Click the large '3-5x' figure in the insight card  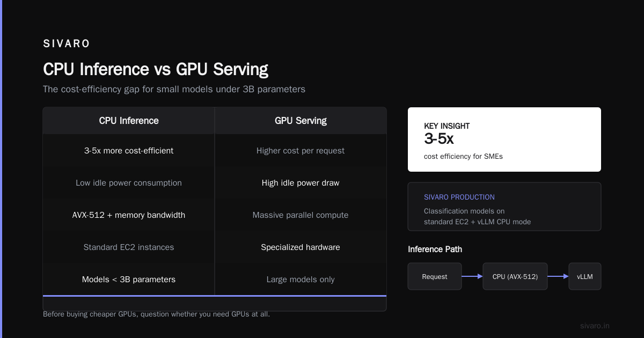click(439, 139)
